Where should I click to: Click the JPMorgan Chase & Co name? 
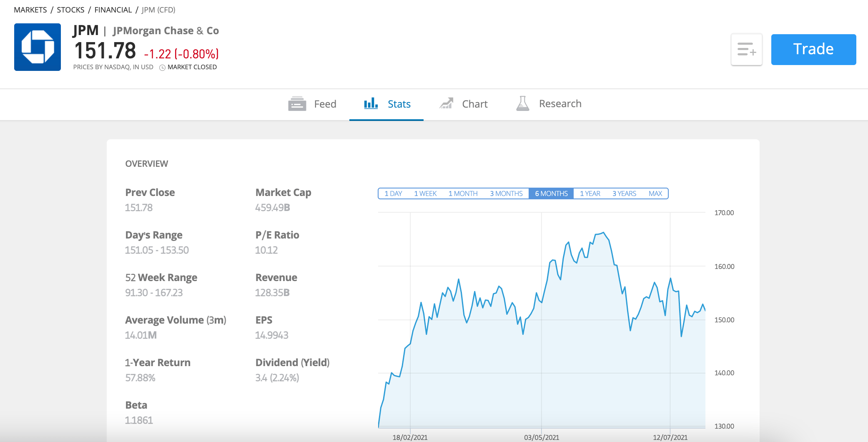166,31
